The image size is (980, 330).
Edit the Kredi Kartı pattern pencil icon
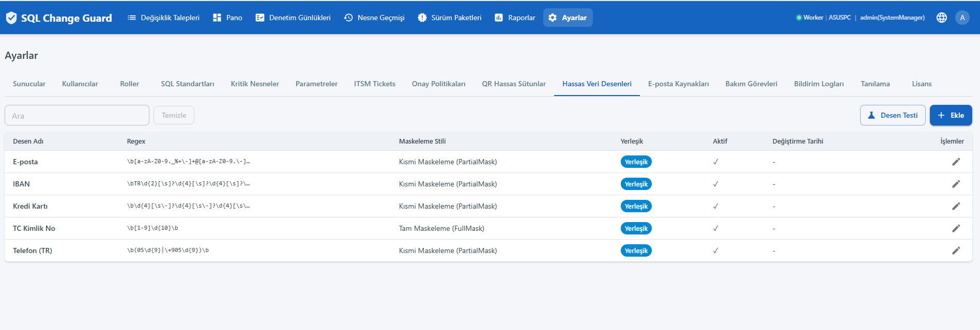[956, 206]
